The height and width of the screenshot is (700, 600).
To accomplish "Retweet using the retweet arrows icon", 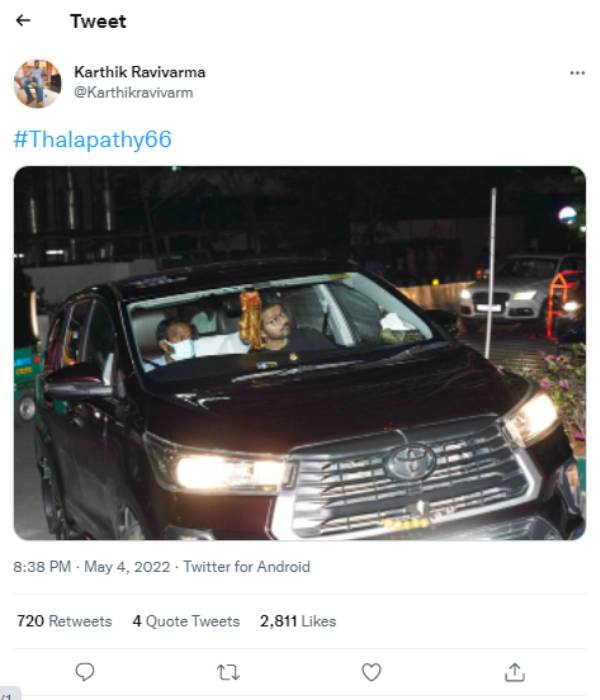I will click(x=228, y=672).
